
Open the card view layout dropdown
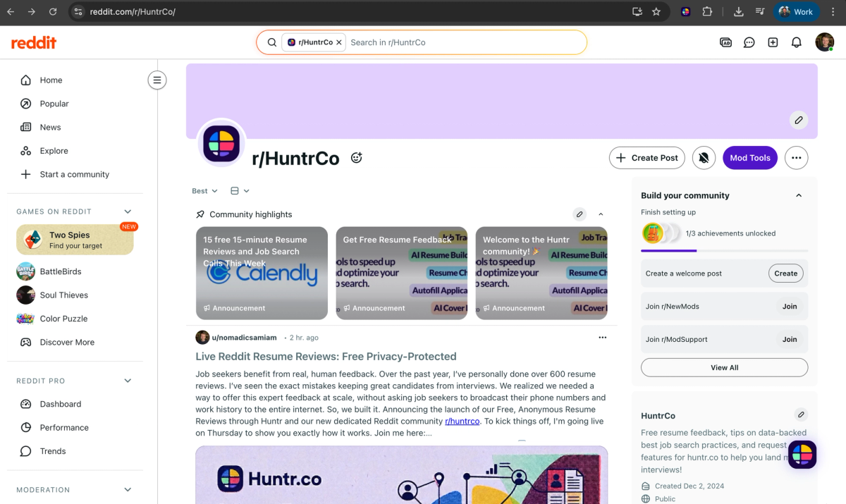pyautogui.click(x=240, y=191)
